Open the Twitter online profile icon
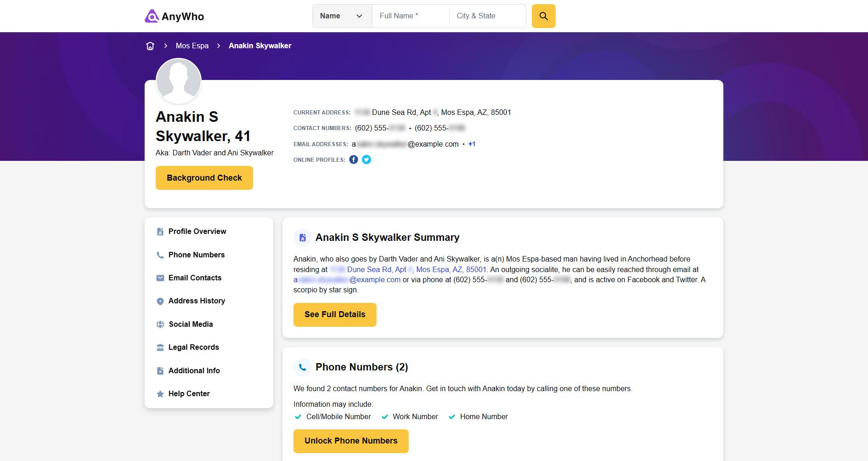Screen dimensions: 868x461 point(366,159)
